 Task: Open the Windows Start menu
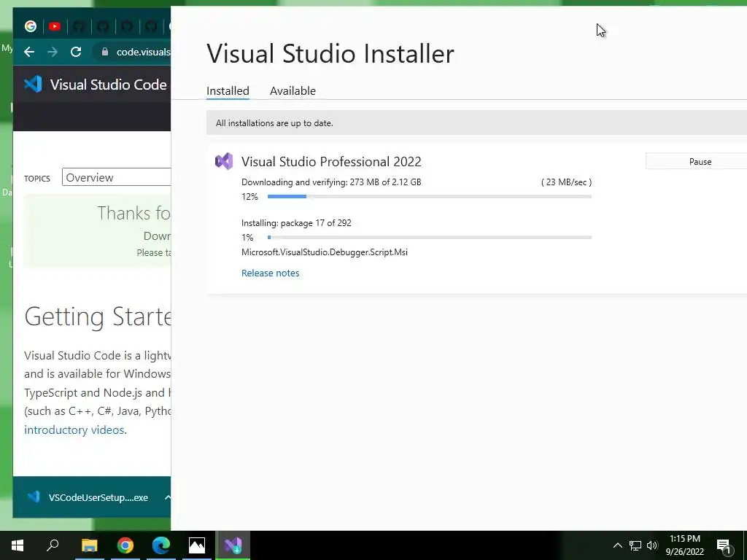click(x=18, y=545)
